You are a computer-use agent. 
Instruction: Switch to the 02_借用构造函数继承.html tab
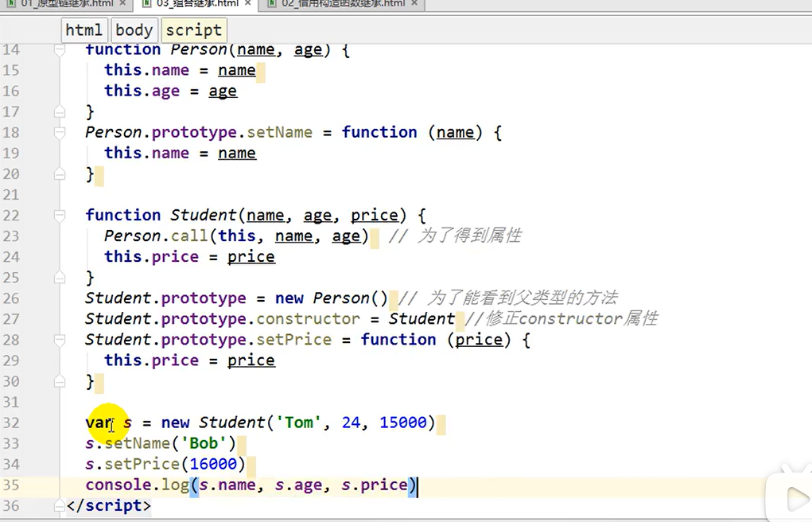pos(342,4)
